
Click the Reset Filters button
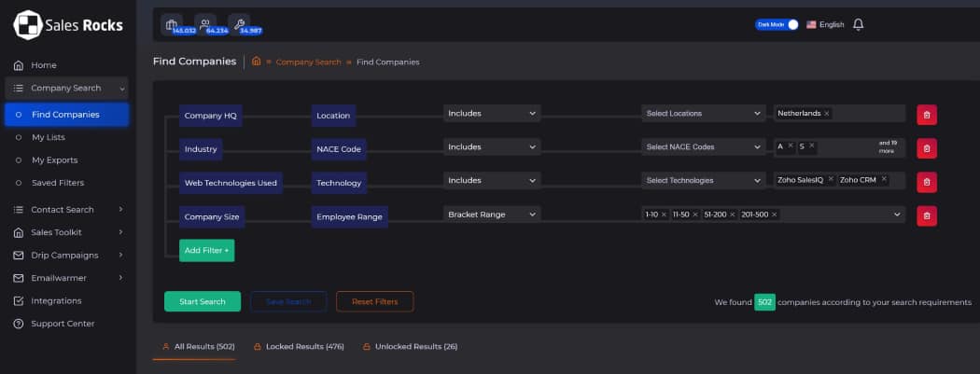pos(374,301)
